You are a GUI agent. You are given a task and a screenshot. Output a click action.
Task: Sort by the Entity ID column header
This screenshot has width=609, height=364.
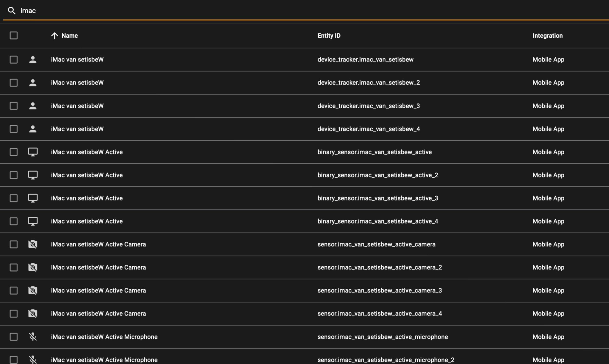click(x=329, y=36)
